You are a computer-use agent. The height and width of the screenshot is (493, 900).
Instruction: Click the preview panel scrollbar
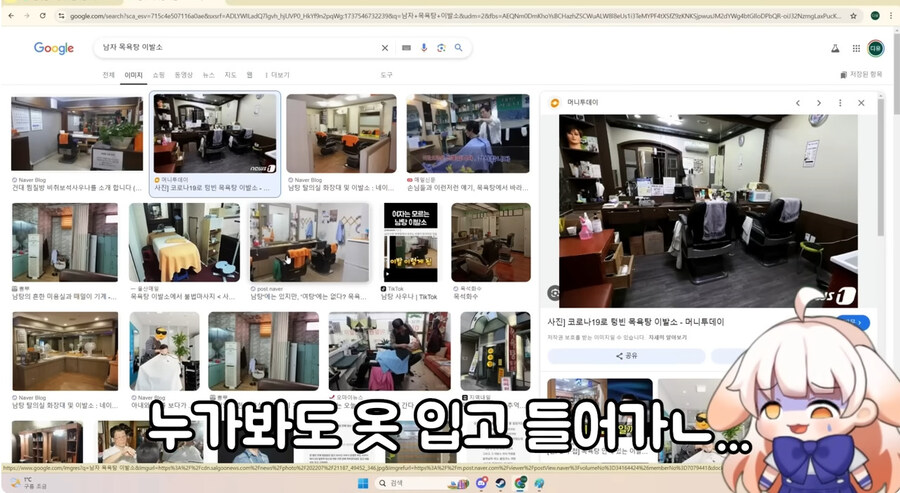coord(882,166)
